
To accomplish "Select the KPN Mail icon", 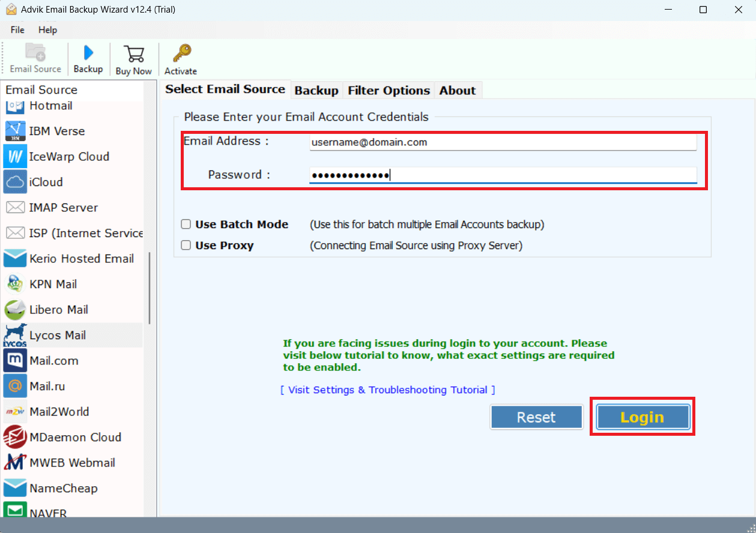I will [15, 284].
